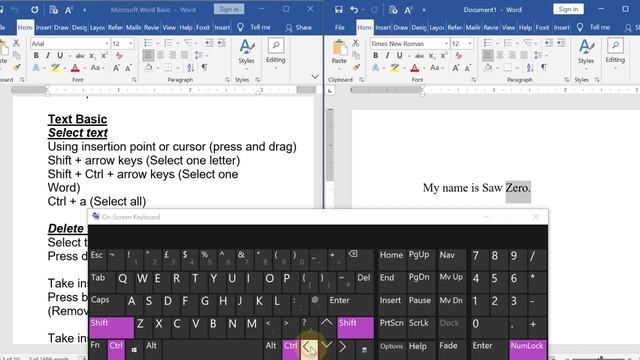Click Bullets list icon in left window
640x360 pixels.
point(148,43)
